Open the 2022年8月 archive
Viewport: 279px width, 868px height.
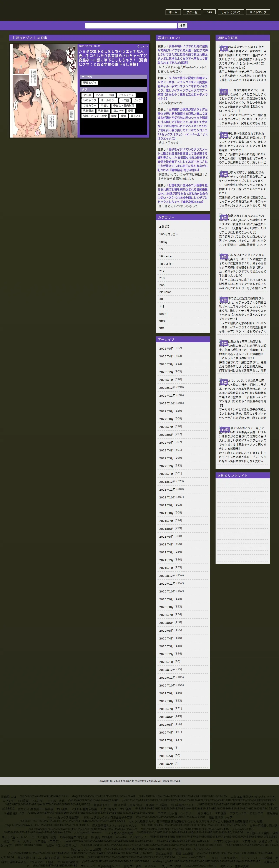point(166,419)
